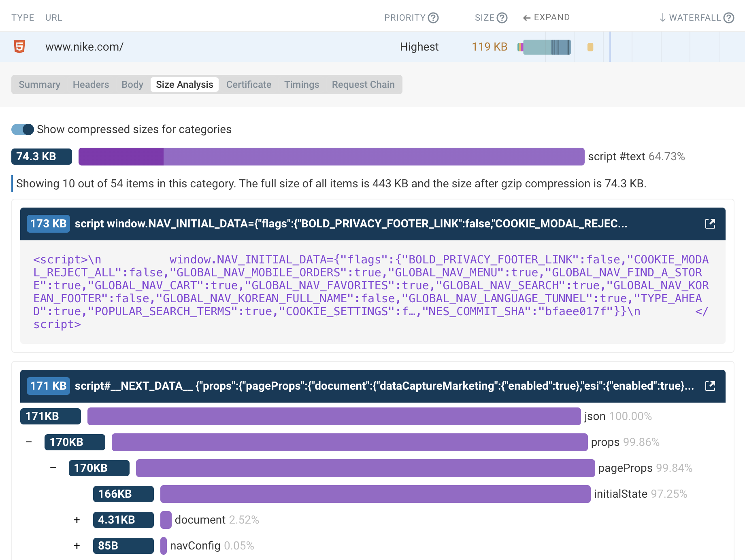
Task: Collapse the pageProps tree row
Action: pyautogui.click(x=53, y=468)
